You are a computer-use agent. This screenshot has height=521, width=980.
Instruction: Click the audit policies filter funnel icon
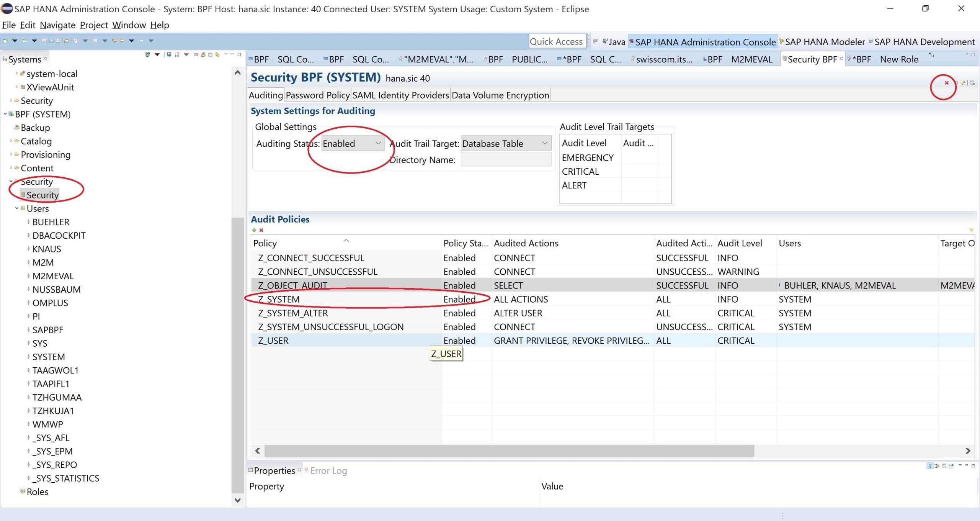[x=971, y=230]
